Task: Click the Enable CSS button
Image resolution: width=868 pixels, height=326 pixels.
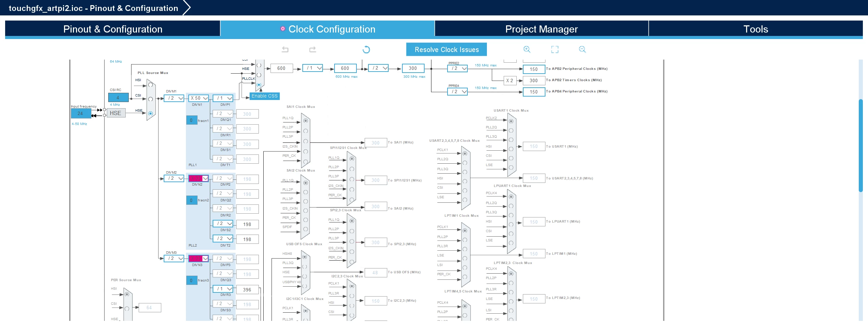Action: (x=265, y=96)
